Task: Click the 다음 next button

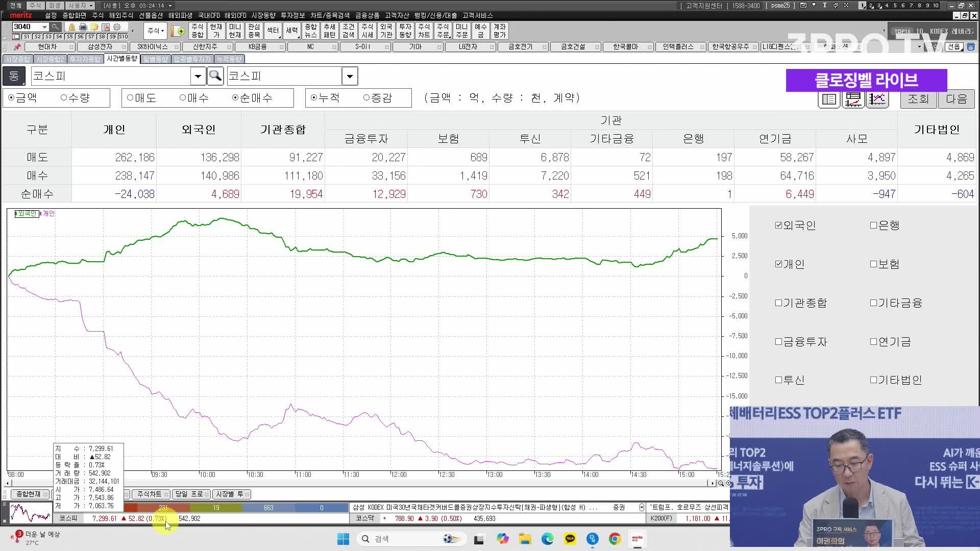Action: pyautogui.click(x=957, y=99)
